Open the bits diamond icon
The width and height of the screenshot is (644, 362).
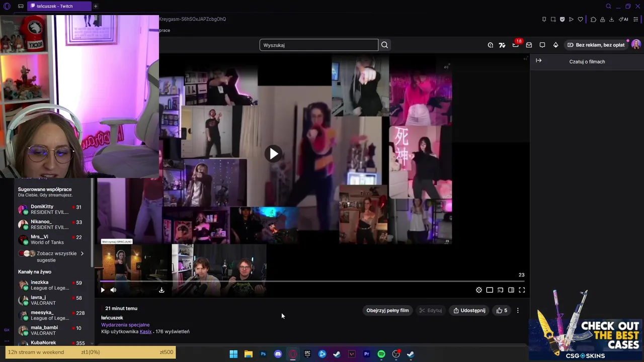(555, 45)
